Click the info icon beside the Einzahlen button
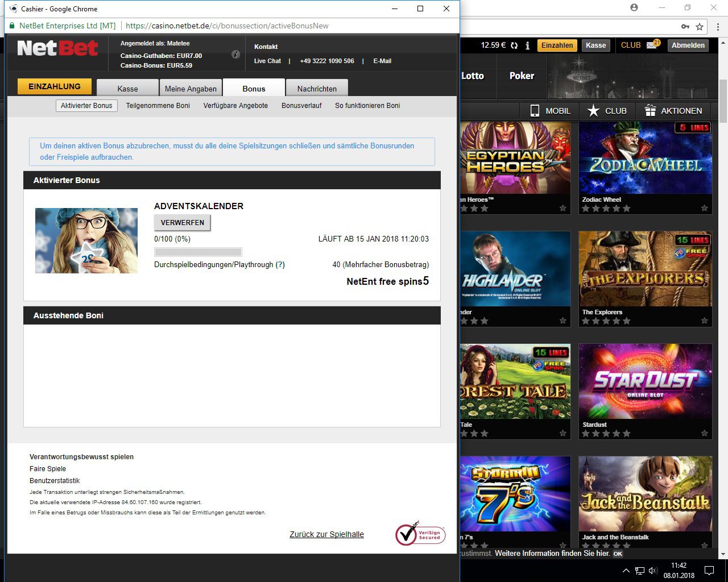Image resolution: width=728 pixels, height=582 pixels. 528,45
